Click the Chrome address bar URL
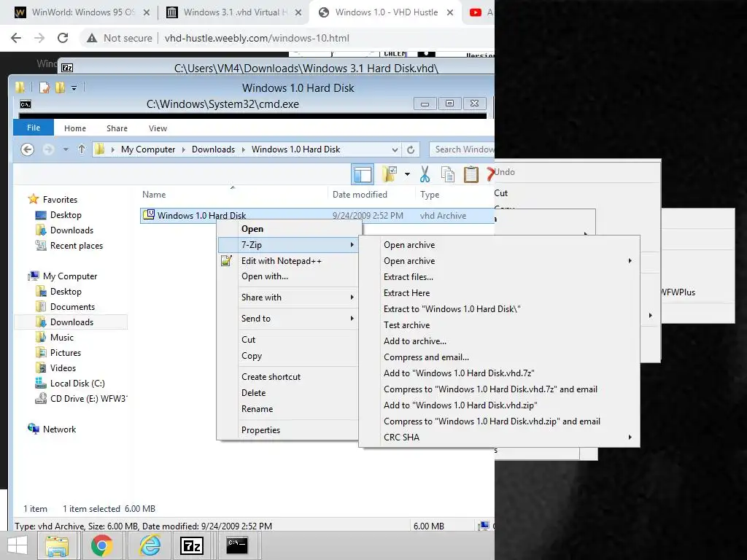The height and width of the screenshot is (560, 747). tap(257, 38)
